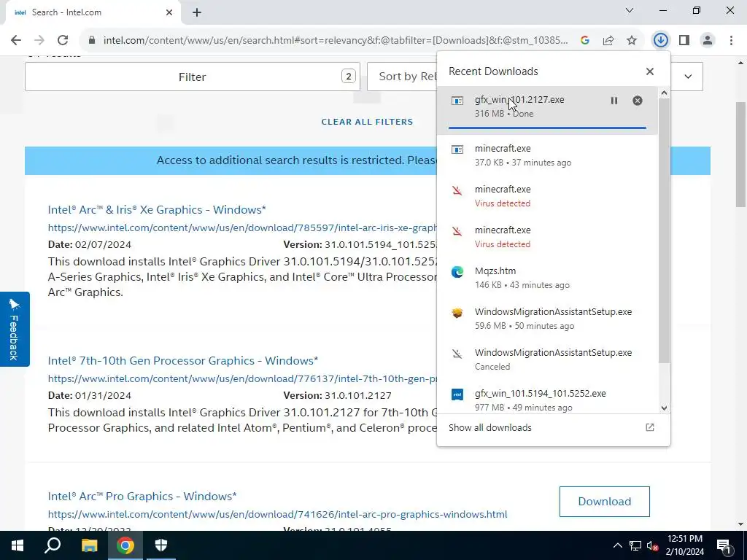Click the Download button for Arc Pro Graphics
Viewport: 747px width, 560px height.
(605, 502)
